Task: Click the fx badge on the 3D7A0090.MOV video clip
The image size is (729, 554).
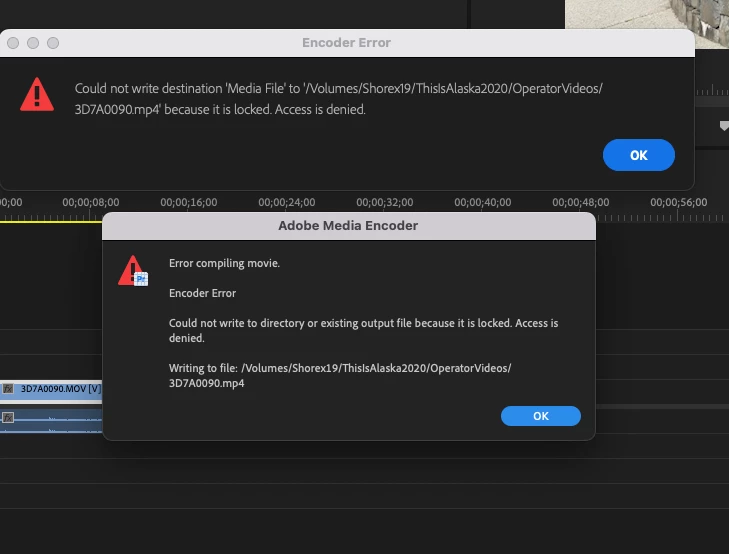Action: tap(8, 389)
